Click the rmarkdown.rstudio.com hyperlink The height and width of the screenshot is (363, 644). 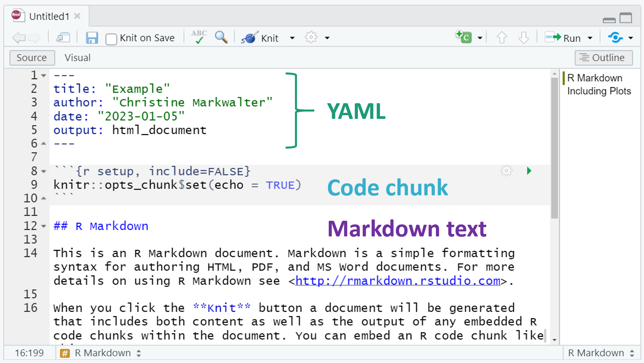[x=398, y=281]
